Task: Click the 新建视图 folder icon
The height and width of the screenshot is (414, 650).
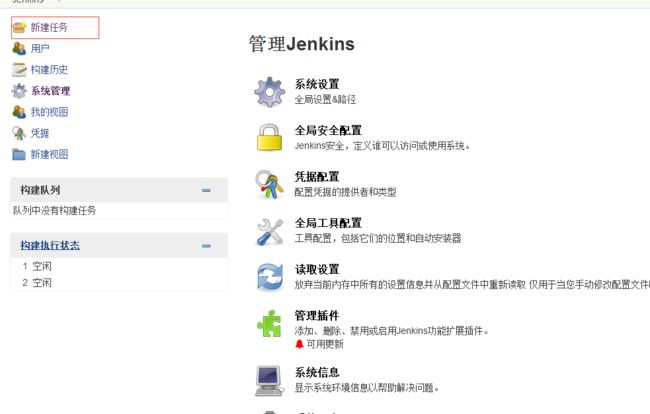Action: pyautogui.click(x=19, y=154)
